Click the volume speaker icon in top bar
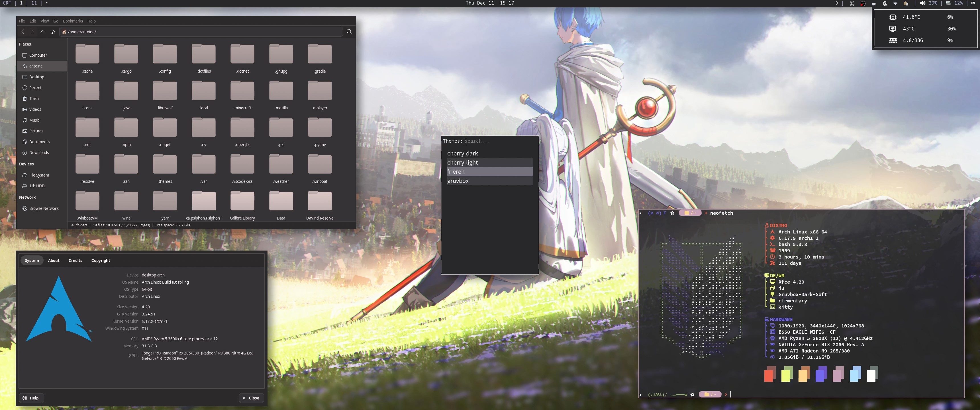Screen dimensions: 980x410 (922, 3)
